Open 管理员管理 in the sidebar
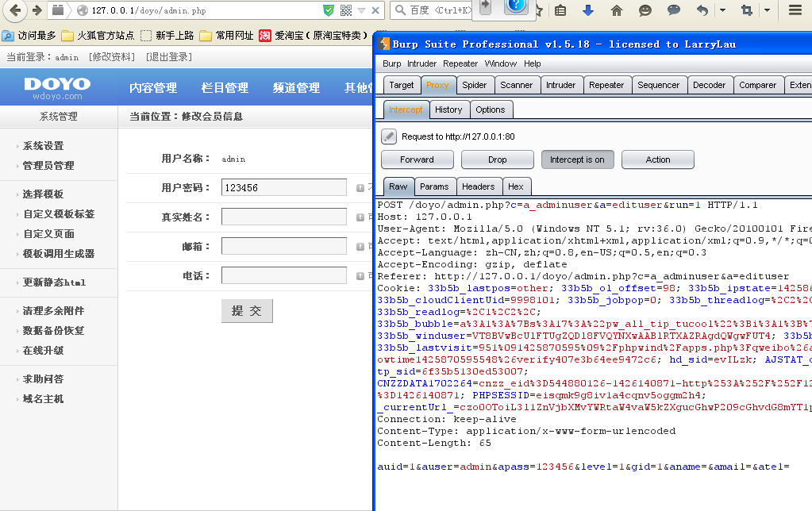Screen dimensions: 812x511 pyautogui.click(x=48, y=166)
